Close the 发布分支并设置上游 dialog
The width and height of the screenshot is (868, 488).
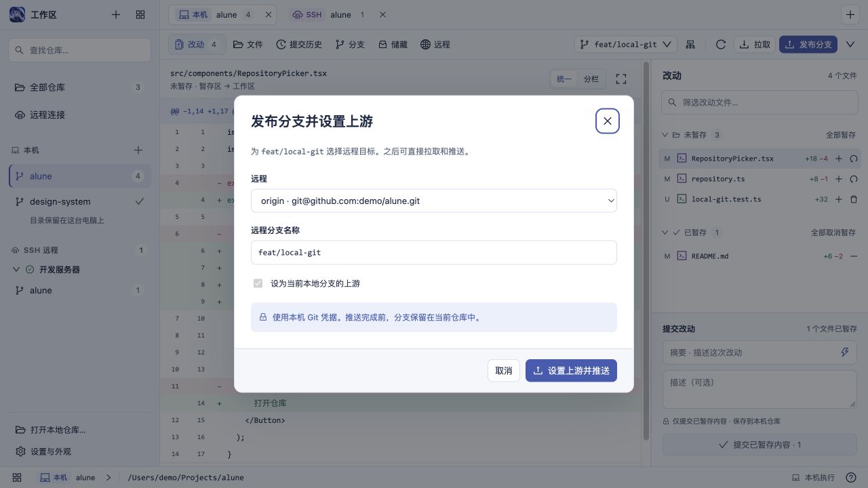pos(608,121)
